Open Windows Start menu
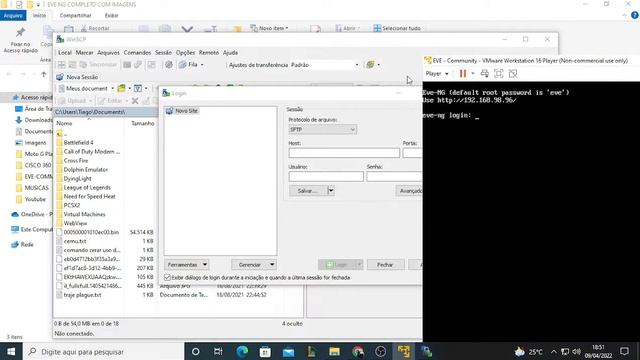640x360 pixels. click(11, 351)
